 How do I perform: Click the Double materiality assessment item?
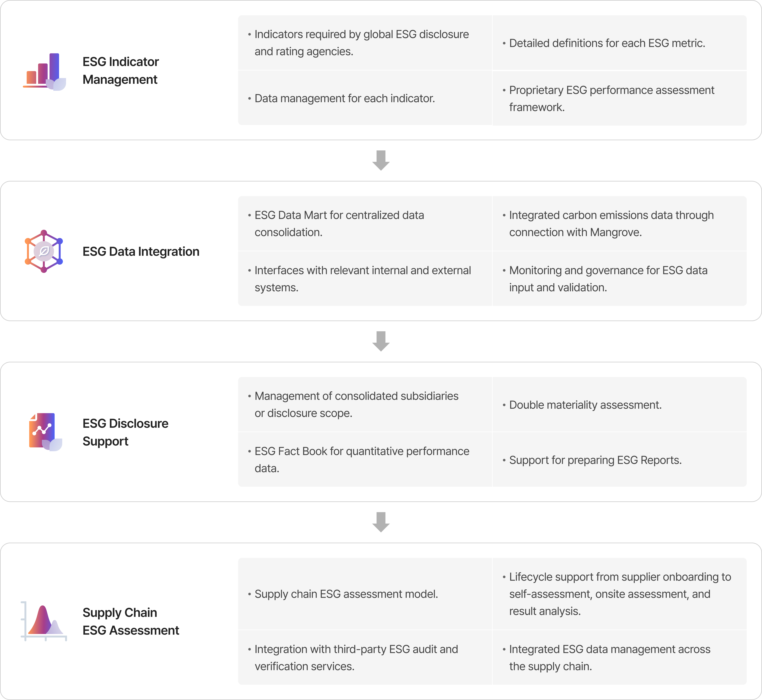pos(585,405)
